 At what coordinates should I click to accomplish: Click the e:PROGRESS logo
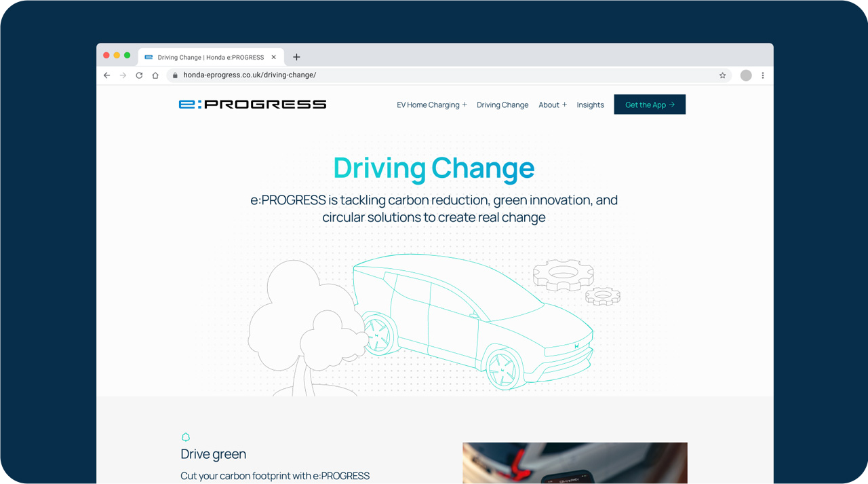pyautogui.click(x=252, y=104)
